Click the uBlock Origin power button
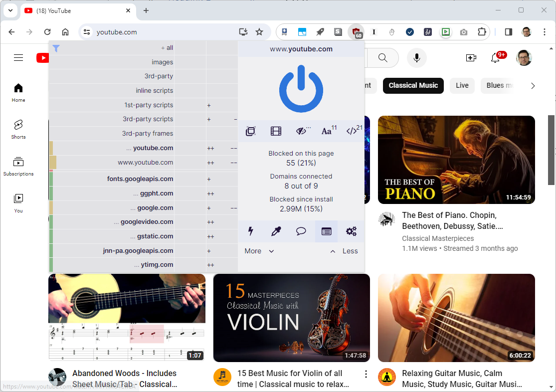This screenshot has height=392, width=556. click(301, 89)
